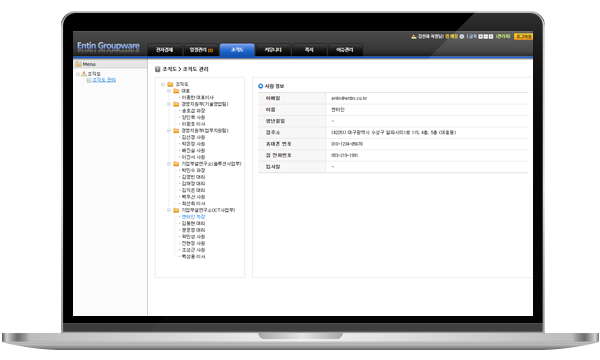Click the root 조직도 folder icon

(x=170, y=84)
